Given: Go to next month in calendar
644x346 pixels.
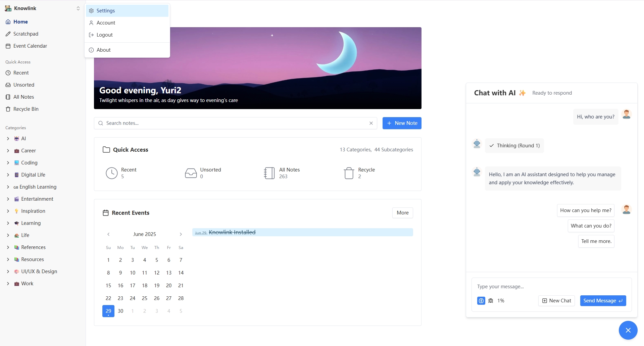Looking at the screenshot, I should pyautogui.click(x=181, y=234).
